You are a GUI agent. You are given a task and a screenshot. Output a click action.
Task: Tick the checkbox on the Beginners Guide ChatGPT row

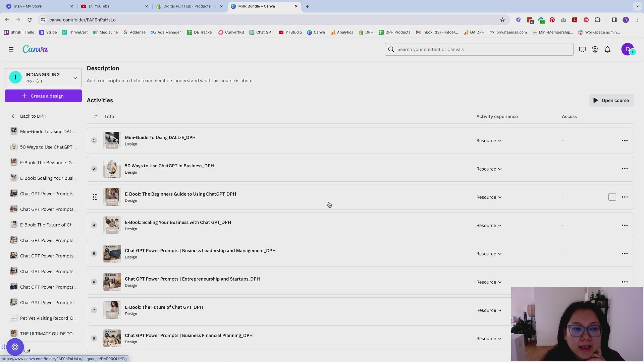pyautogui.click(x=612, y=197)
